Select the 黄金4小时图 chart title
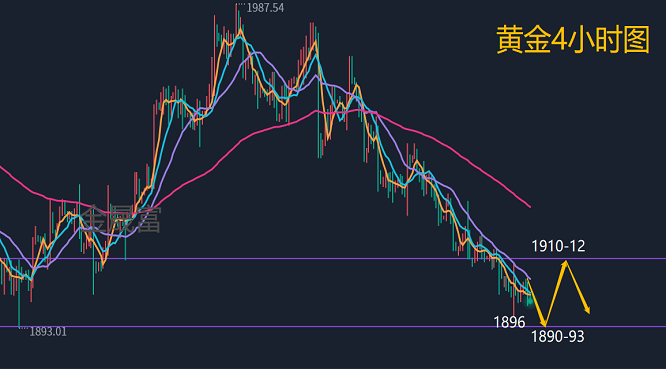The width and height of the screenshot is (666, 369). coord(573,39)
